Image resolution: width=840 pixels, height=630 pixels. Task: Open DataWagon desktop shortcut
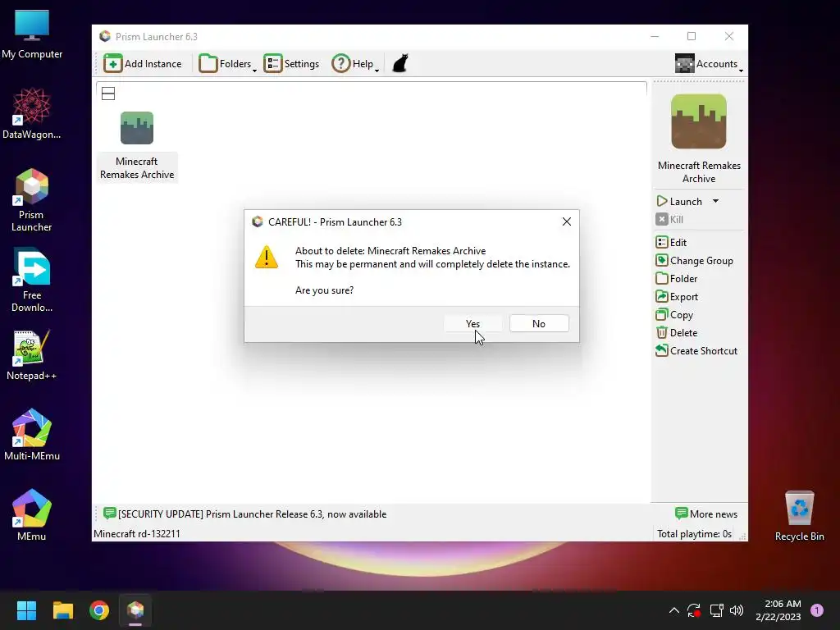tap(32, 114)
